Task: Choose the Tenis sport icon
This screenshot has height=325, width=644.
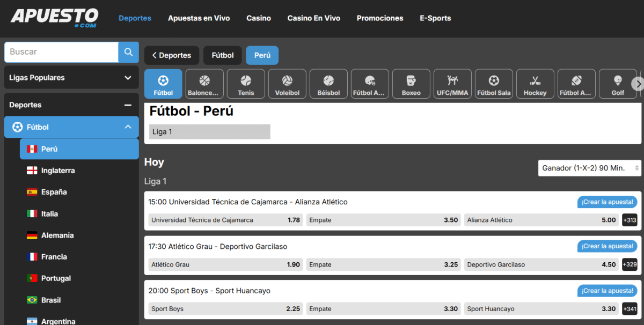Action: 246,84
